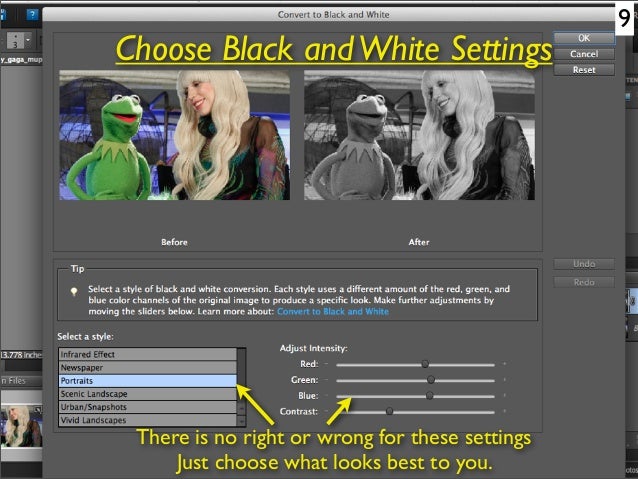Increase Blue with the plus icon

[x=505, y=396]
